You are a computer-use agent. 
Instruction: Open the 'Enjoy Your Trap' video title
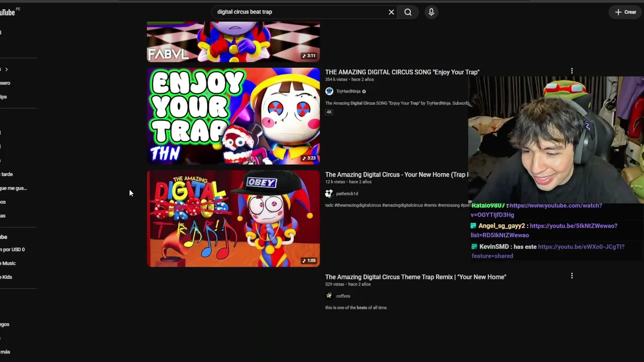coord(402,72)
